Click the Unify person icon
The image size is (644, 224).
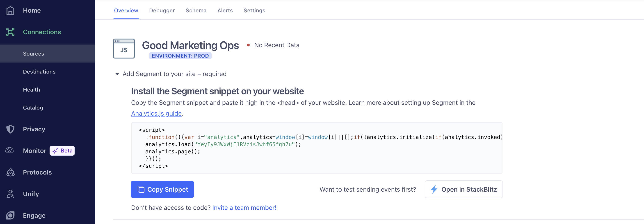(10, 194)
